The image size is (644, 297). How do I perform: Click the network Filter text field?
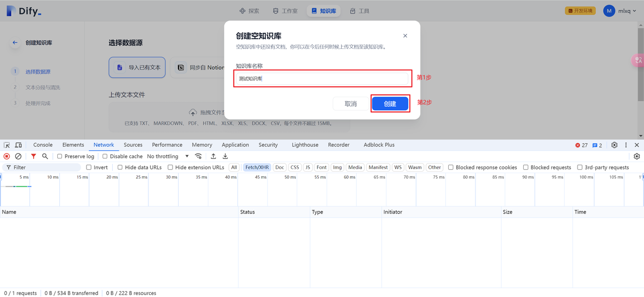(41, 168)
